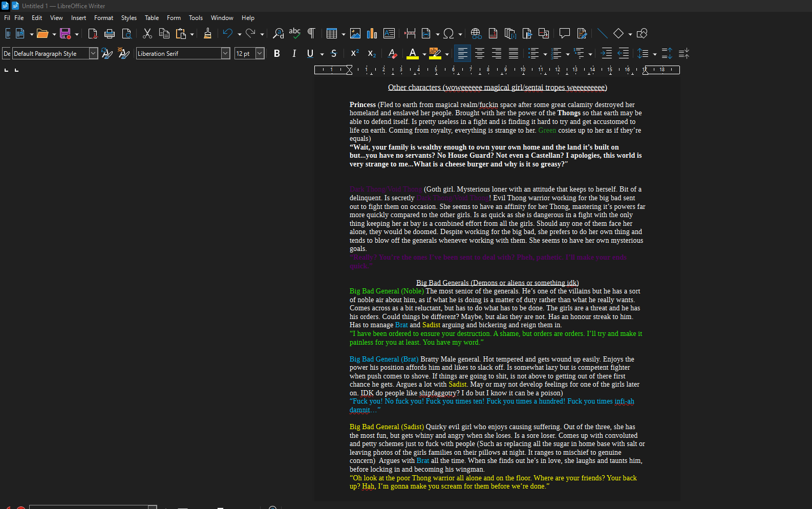Viewport: 812px width, 509px height.
Task: Insert a page break
Action: pos(410,34)
